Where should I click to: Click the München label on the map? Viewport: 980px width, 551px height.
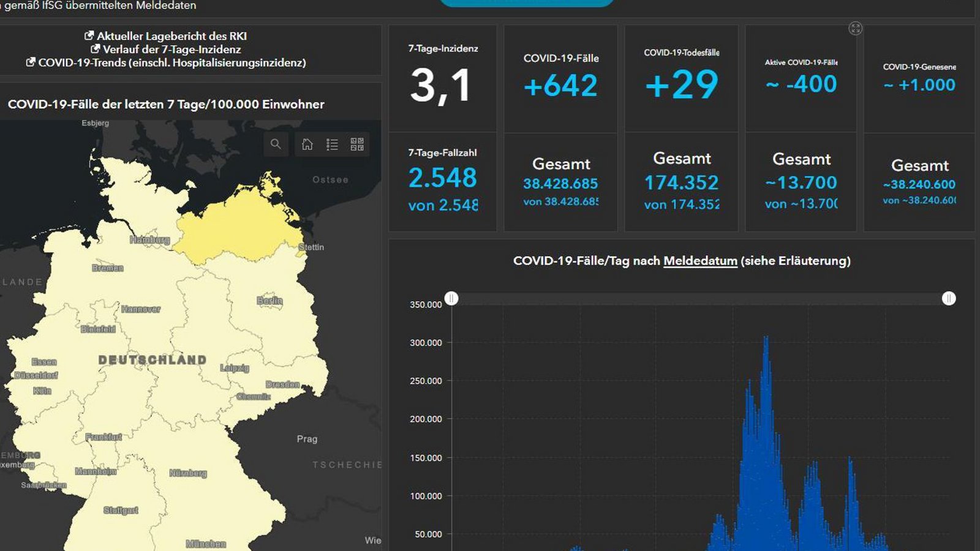click(206, 544)
